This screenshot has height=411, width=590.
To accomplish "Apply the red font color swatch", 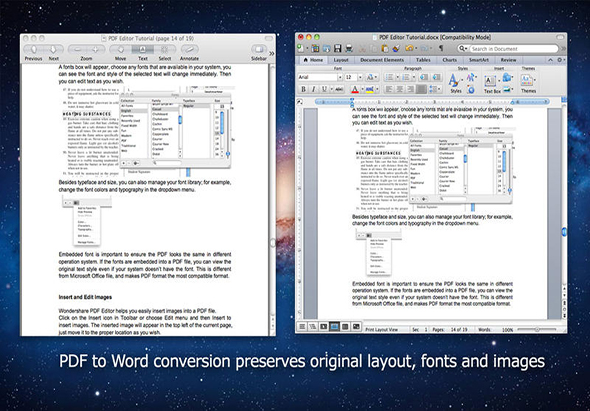I will pyautogui.click(x=355, y=89).
